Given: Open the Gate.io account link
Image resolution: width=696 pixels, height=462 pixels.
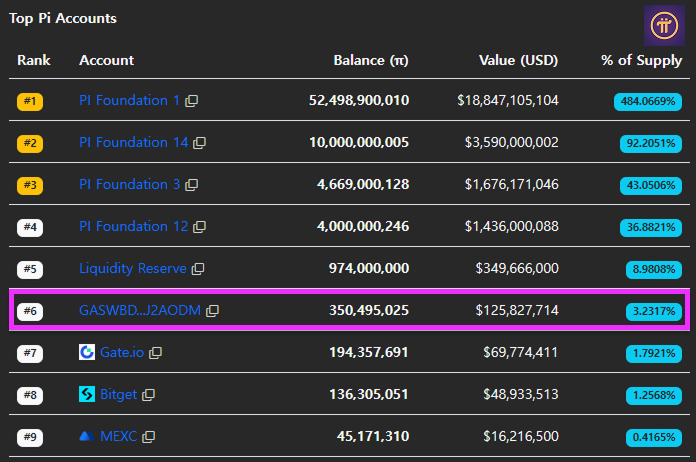Looking at the screenshot, I should click(122, 352).
